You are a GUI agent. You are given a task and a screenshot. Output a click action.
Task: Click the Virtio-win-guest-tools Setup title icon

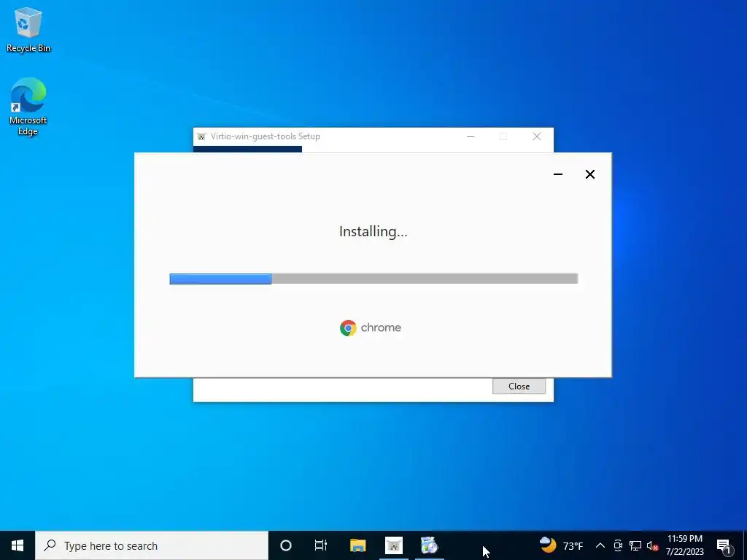click(x=201, y=136)
